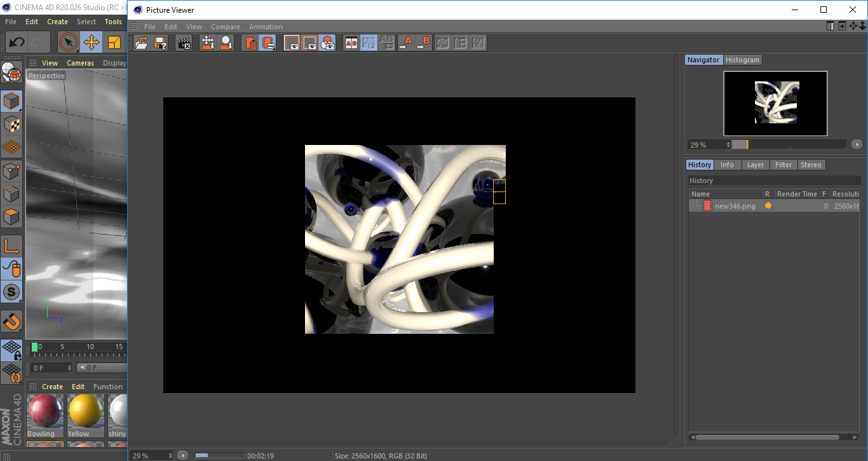The image size is (868, 461).
Task: Toggle Tweak mode mouse icon
Action: click(11, 269)
